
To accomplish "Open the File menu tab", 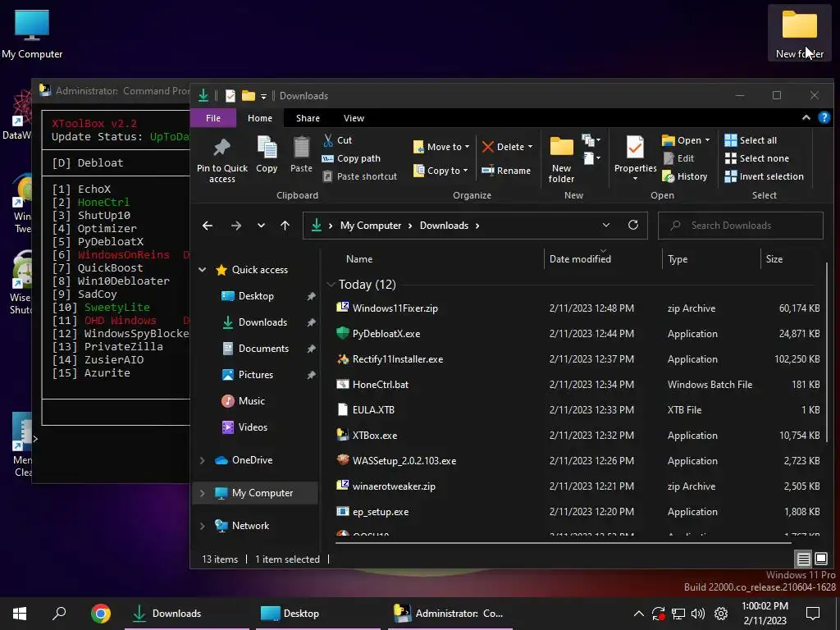I will click(x=213, y=118).
